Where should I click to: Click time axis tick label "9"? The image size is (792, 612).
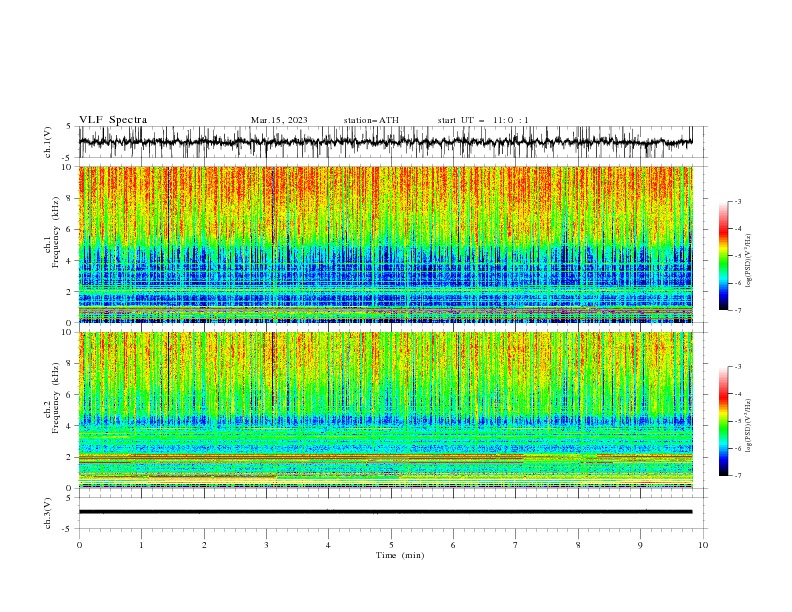(640, 545)
